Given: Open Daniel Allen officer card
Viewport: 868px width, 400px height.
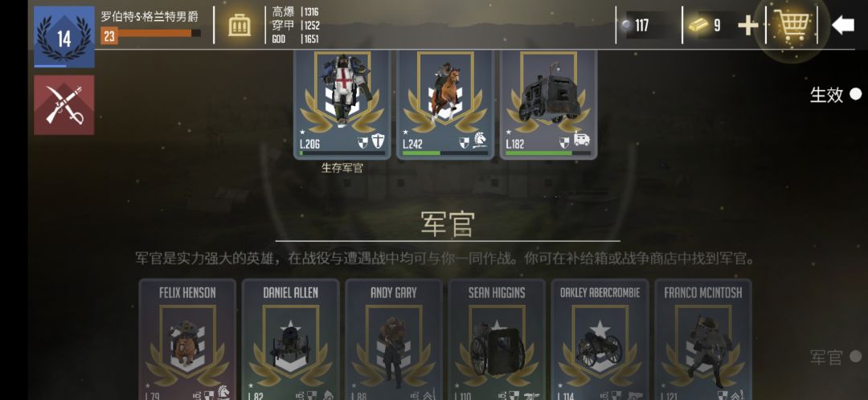Looking at the screenshot, I should pos(291,340).
